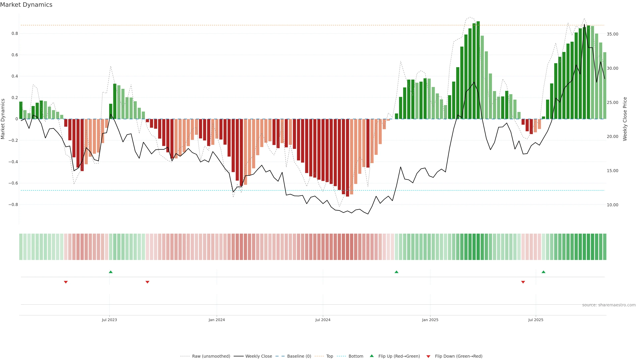The image size is (644, 362).
Task: Toggle the Weekly Close legend entry
Action: pyautogui.click(x=258, y=356)
